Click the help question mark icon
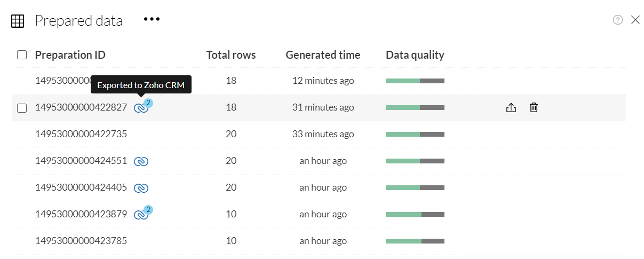Screen dimensions: 644x259 [618, 20]
